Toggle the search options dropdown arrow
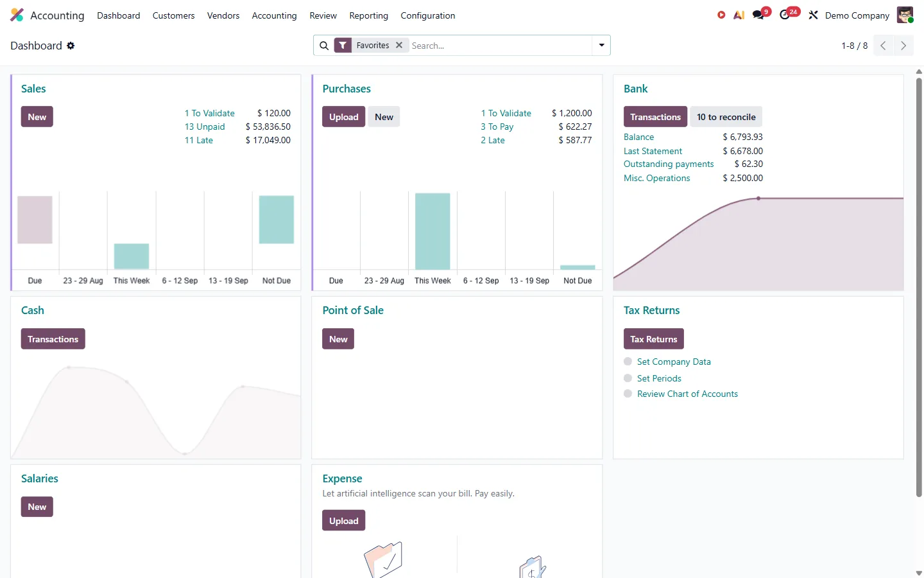This screenshot has height=578, width=924. [601, 46]
